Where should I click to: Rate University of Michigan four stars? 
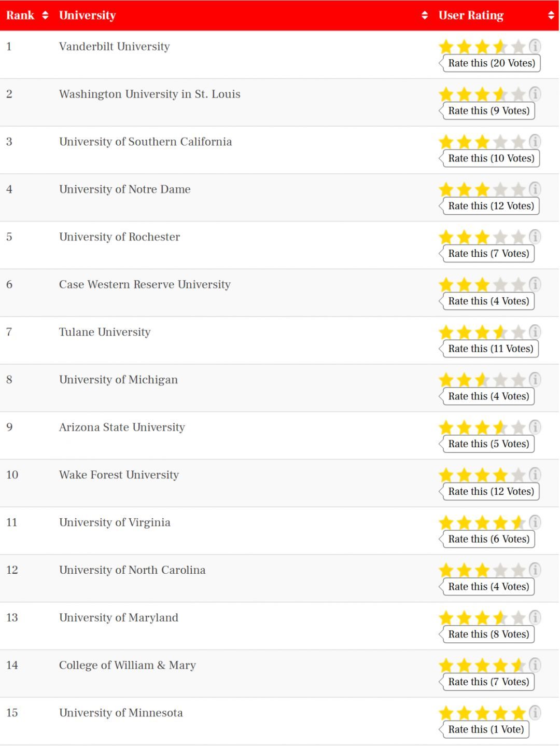pyautogui.click(x=500, y=380)
